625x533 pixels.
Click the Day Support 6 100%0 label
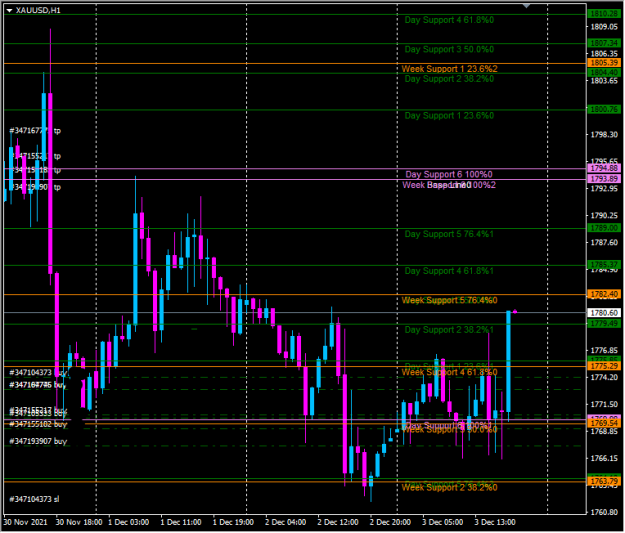pyautogui.click(x=449, y=174)
